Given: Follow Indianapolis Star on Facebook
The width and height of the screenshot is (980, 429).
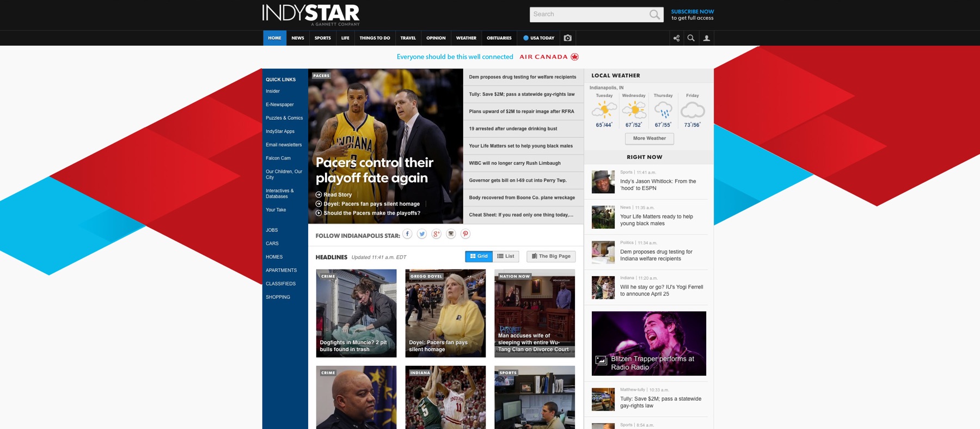Looking at the screenshot, I should [407, 234].
